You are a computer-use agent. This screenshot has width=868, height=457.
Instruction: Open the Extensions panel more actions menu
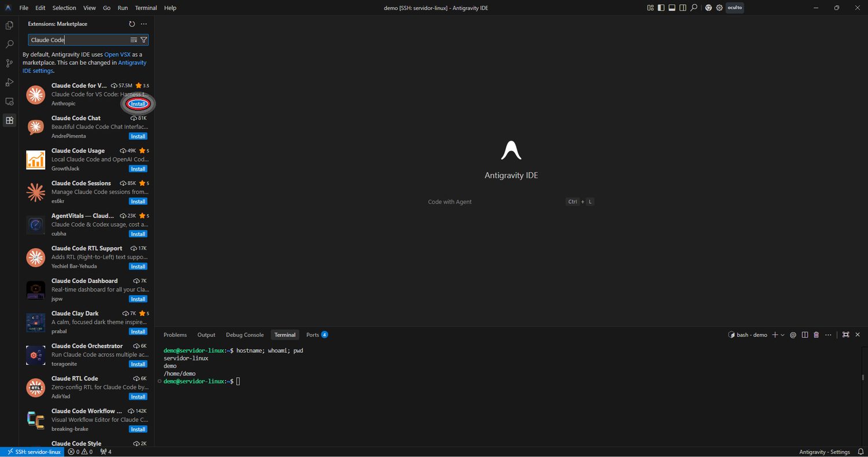(144, 24)
